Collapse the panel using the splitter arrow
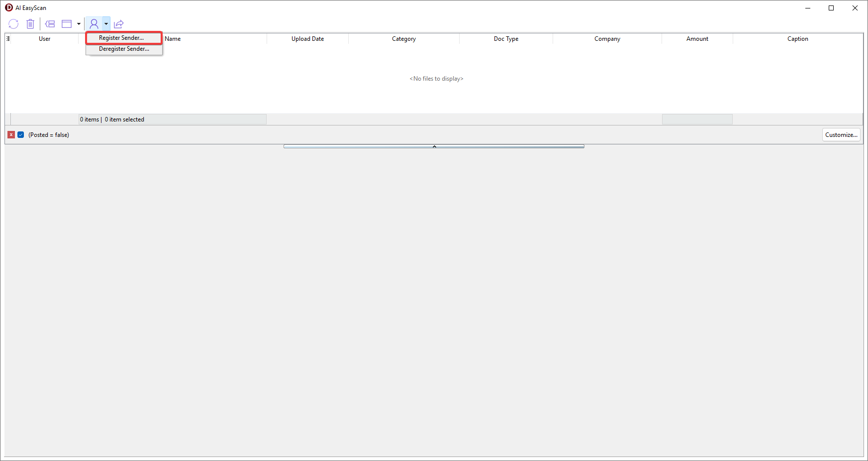The image size is (868, 461). [434, 146]
